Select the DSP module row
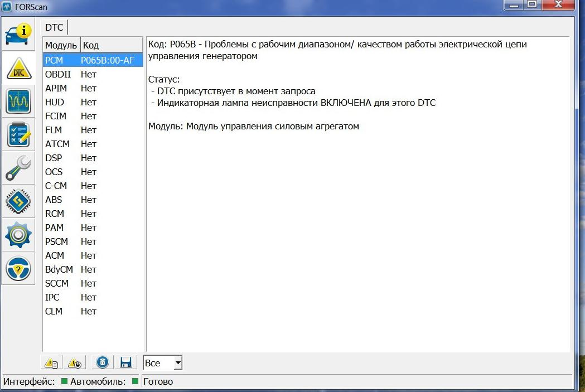 93,158
